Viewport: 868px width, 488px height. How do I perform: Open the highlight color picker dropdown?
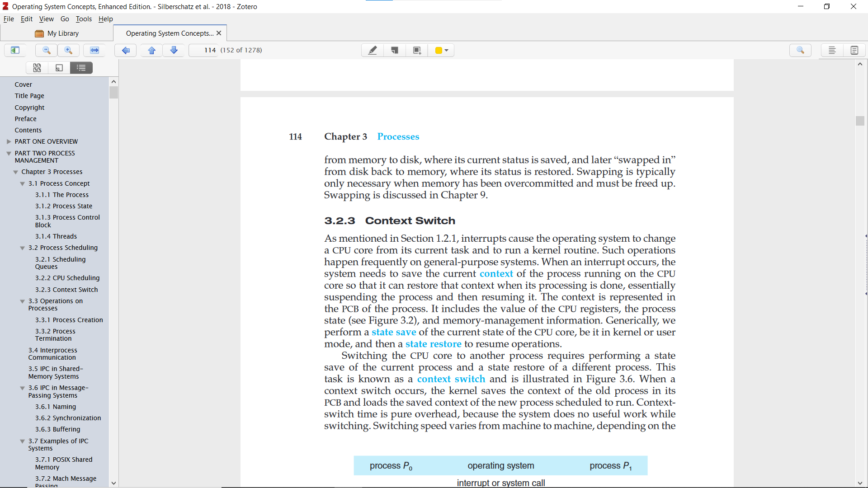coord(447,50)
